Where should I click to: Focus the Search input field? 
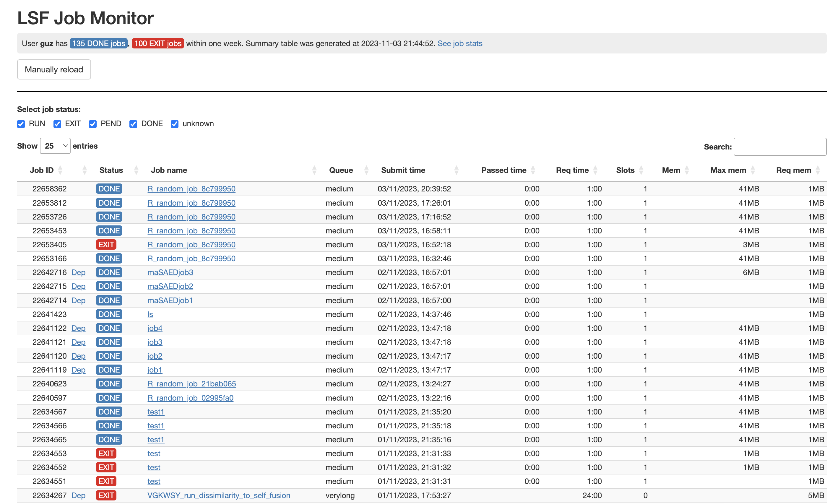pyautogui.click(x=780, y=147)
